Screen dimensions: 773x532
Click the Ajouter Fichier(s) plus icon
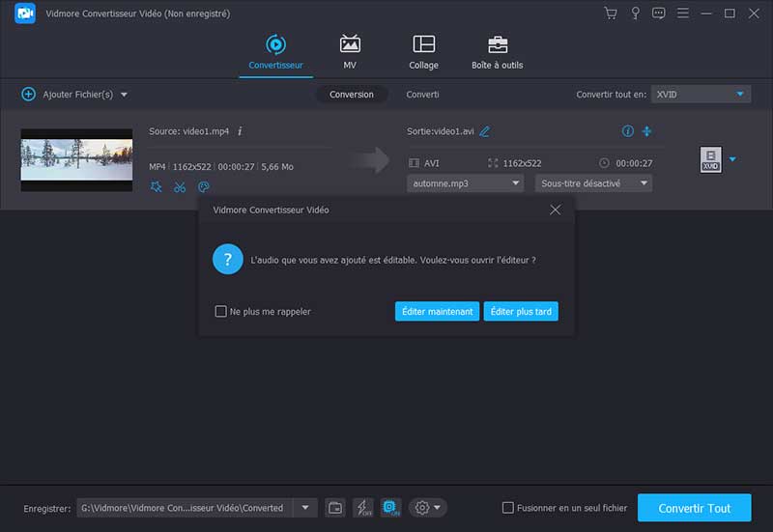(x=29, y=94)
